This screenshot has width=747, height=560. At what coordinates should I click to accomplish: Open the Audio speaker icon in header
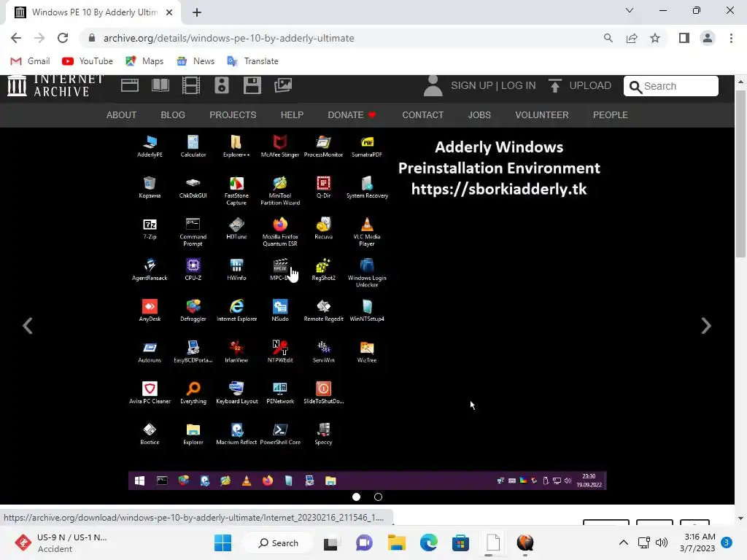(x=222, y=86)
